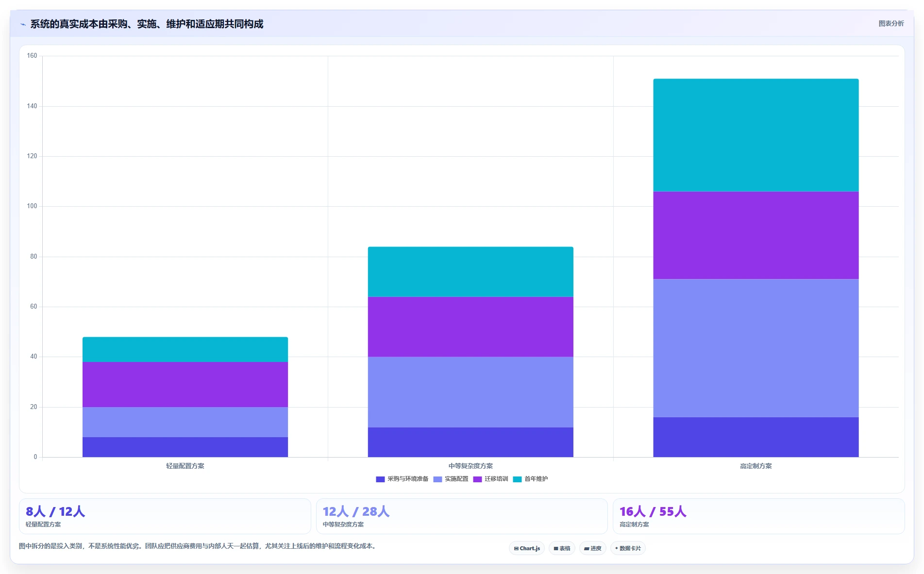Open the 12人 / 28人 stat card

point(462,516)
